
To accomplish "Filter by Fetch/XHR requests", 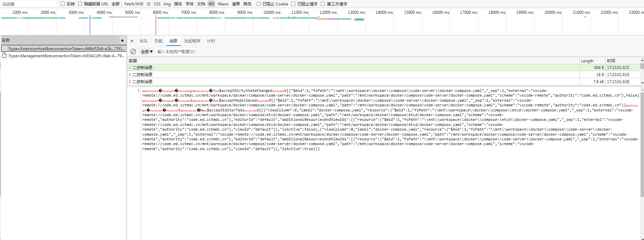I will pyautogui.click(x=134, y=4).
